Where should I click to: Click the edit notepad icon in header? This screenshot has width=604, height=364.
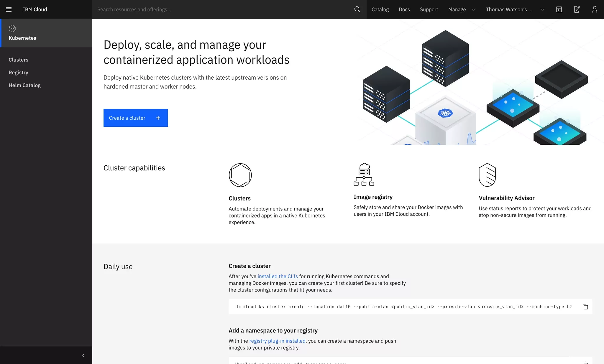577,9
